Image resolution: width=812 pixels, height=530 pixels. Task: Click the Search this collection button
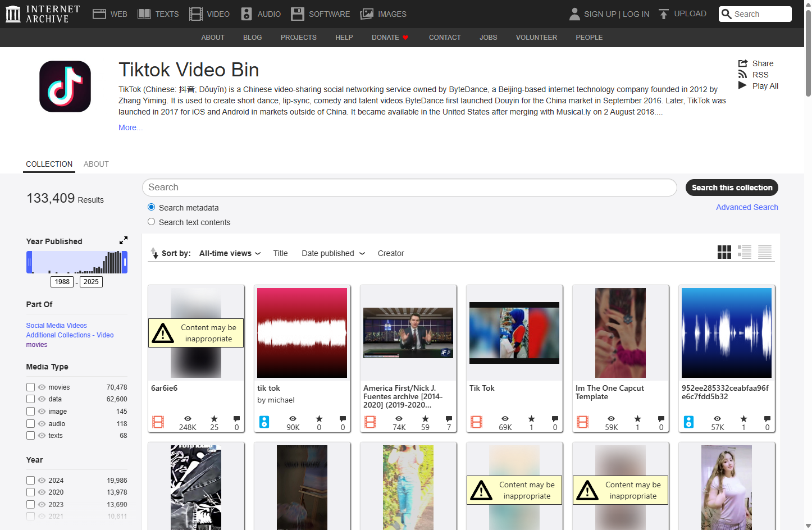point(732,188)
